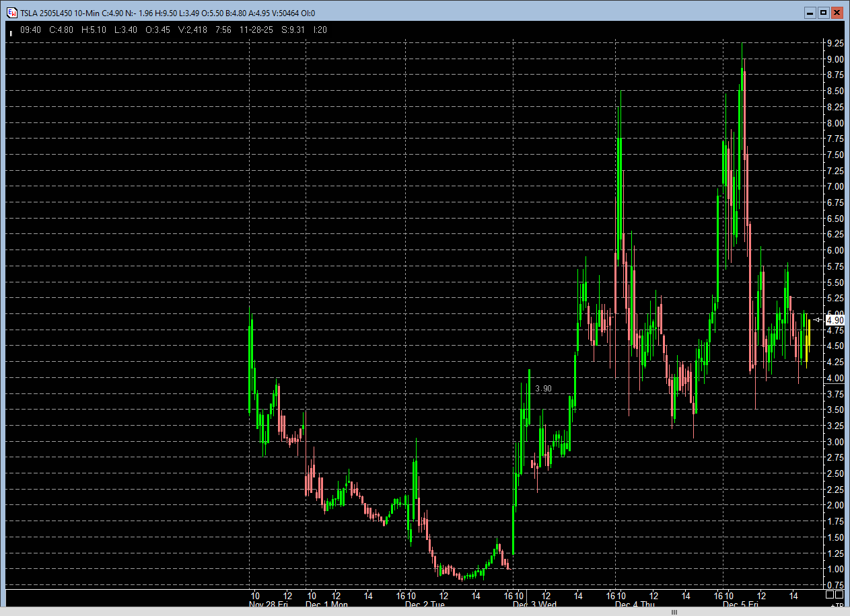Minimize the TSLA chart window

(809, 13)
